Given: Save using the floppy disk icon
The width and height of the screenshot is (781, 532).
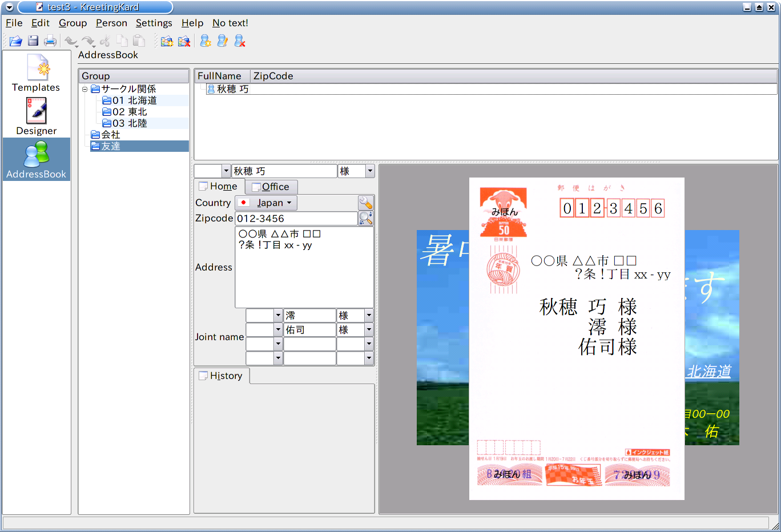Looking at the screenshot, I should coord(33,41).
